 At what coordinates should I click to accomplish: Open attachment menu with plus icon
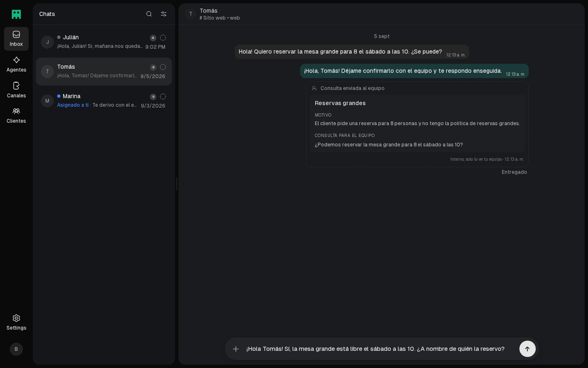click(x=236, y=349)
